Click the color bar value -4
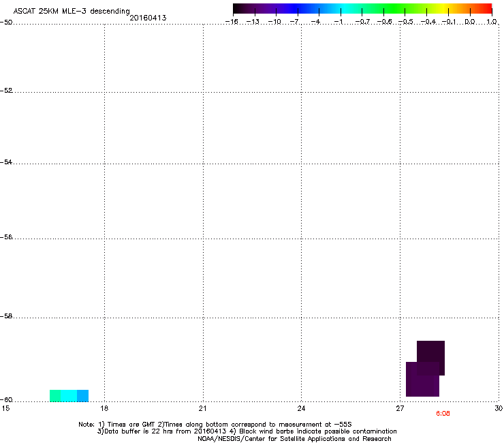Viewport: 504px width, 443px height. pos(316,22)
